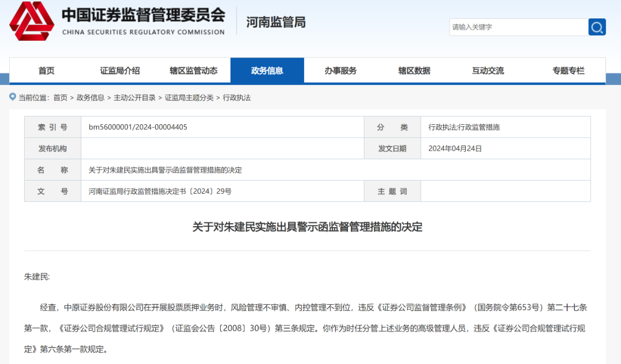Viewport: 621px width, 364px height.
Task: Click the 河南监管局 header title
Action: [276, 22]
